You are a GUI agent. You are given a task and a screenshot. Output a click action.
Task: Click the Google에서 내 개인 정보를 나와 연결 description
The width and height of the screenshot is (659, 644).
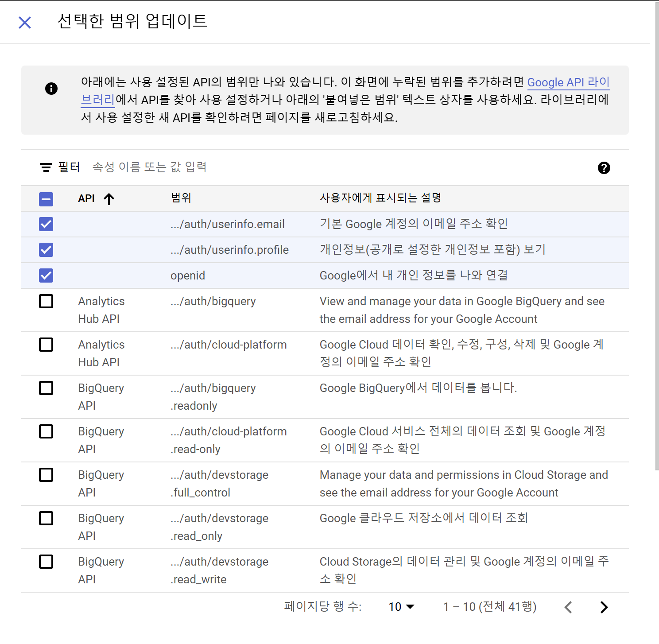point(414,275)
